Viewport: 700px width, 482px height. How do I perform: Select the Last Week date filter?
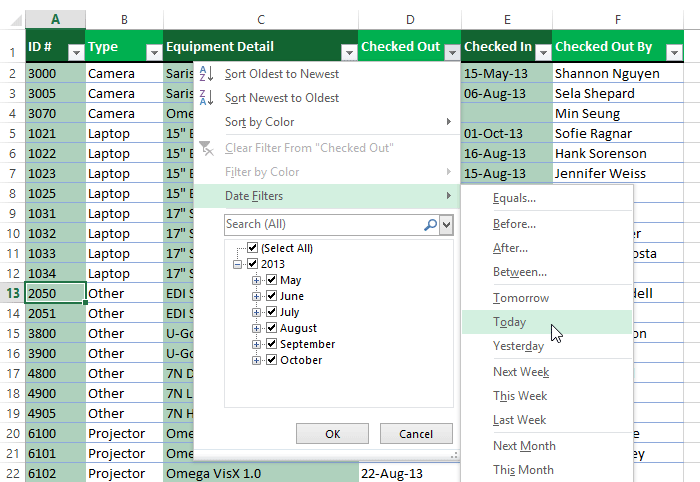click(547, 420)
